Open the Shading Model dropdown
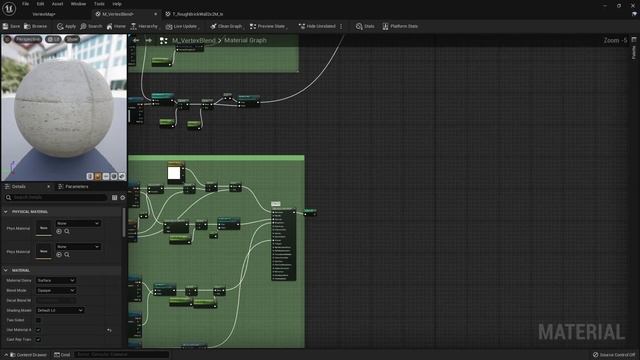The width and height of the screenshot is (640, 360). coord(60,310)
